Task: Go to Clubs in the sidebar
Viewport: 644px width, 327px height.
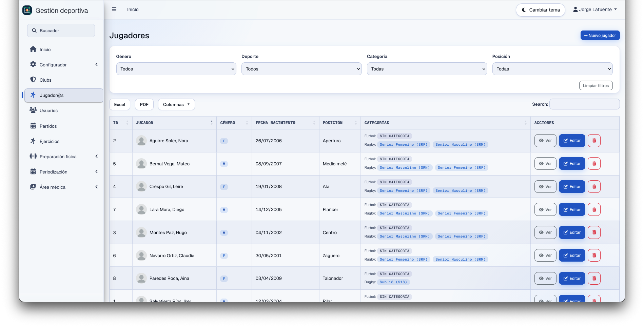Action: (x=64, y=80)
